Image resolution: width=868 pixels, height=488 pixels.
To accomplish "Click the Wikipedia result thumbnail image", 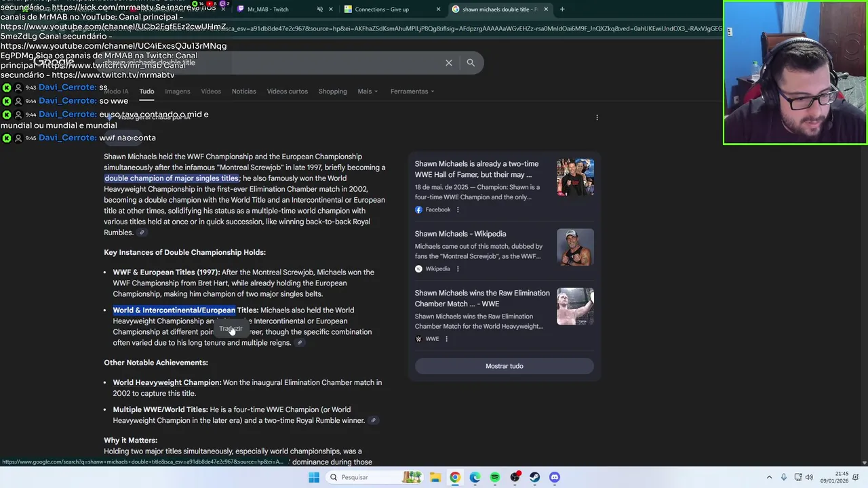I will click(x=575, y=247).
